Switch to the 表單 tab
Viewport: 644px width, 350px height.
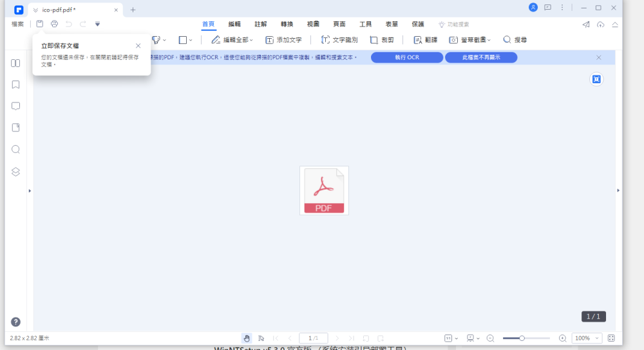392,24
